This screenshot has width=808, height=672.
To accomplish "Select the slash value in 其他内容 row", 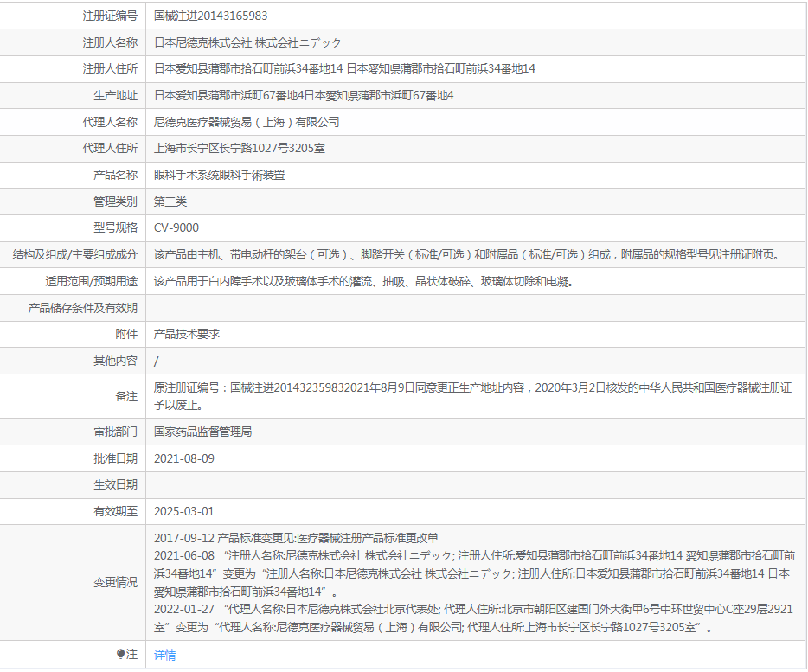I will coord(157,361).
